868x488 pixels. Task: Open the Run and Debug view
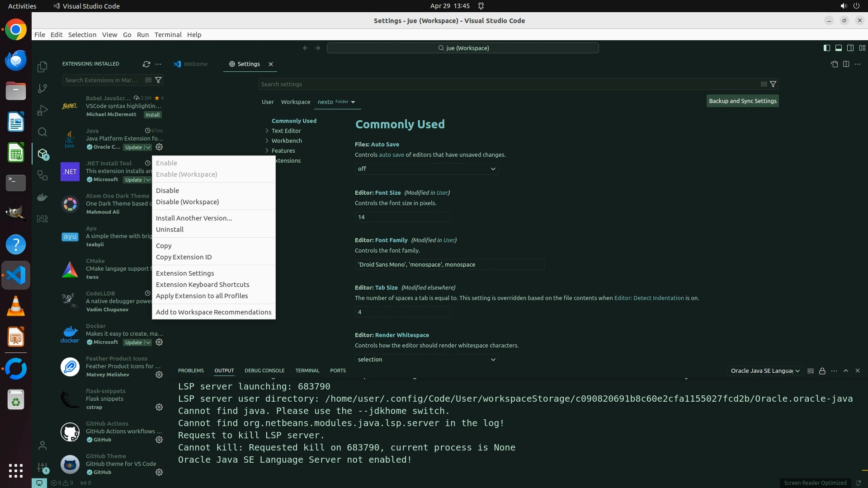(42, 110)
